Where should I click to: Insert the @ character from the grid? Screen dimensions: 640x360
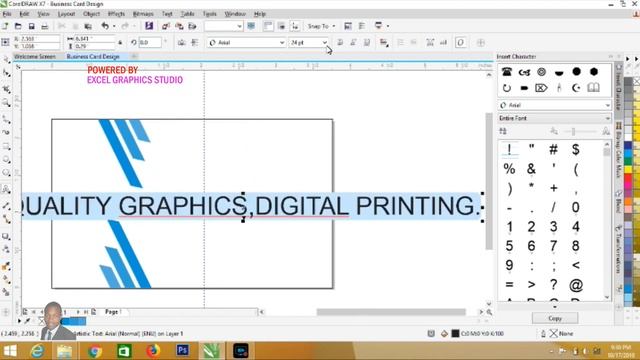coord(576,285)
